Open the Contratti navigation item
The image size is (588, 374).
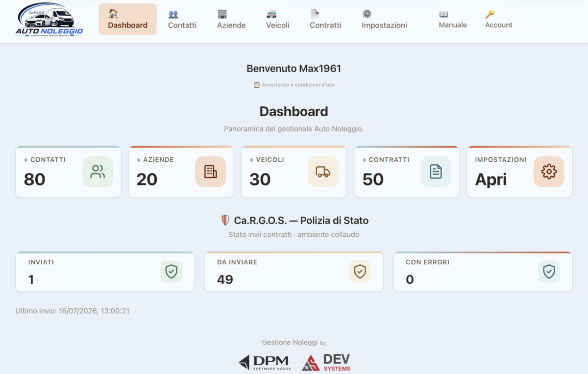pos(325,20)
